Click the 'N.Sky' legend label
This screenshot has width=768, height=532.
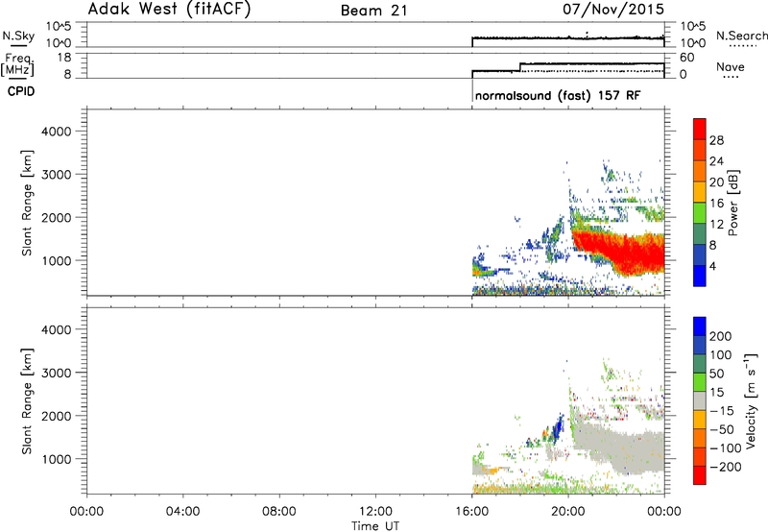tap(18, 36)
